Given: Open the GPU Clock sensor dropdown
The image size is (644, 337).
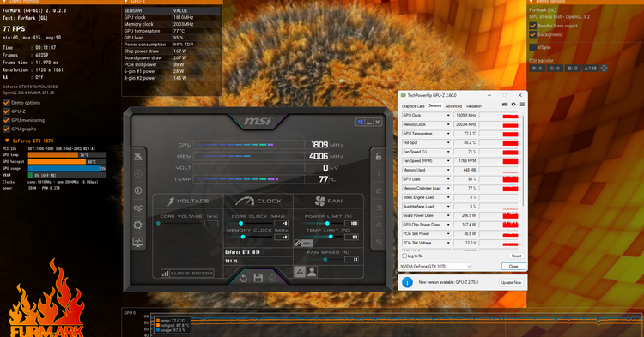Looking at the screenshot, I should pos(448,116).
